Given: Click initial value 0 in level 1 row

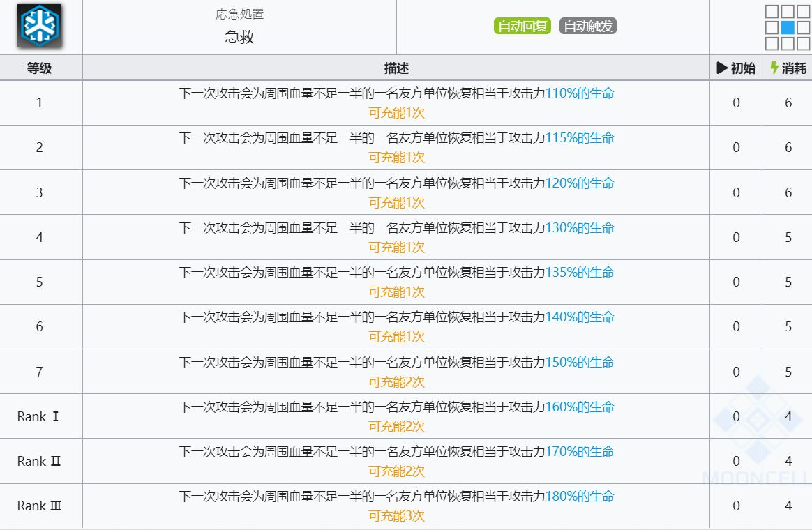Looking at the screenshot, I should [736, 103].
